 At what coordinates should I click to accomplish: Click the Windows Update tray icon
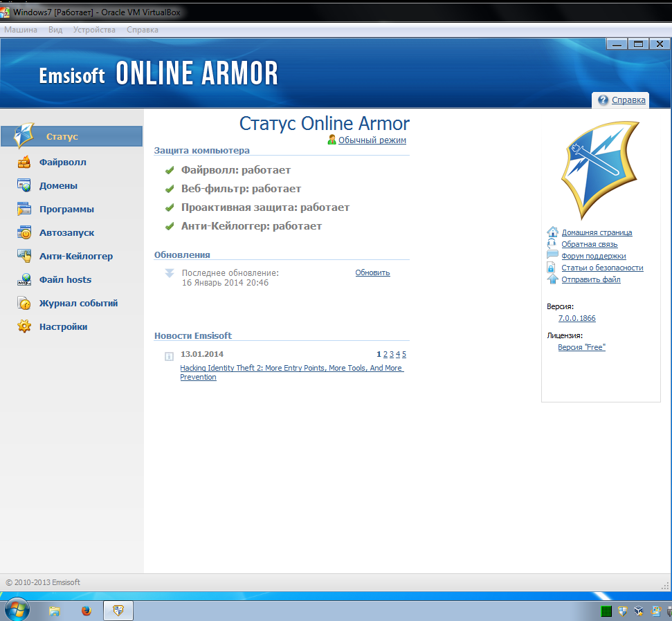click(x=655, y=611)
